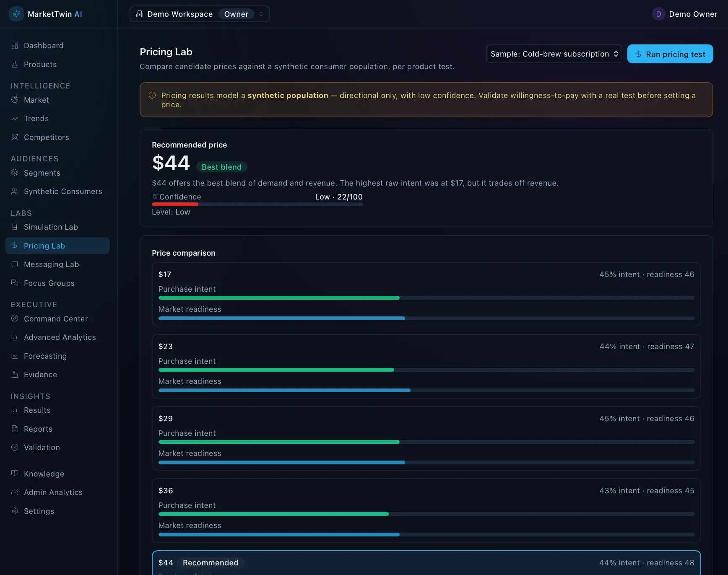Click the Competitors crossed-swords icon
Image resolution: width=728 pixels, height=575 pixels.
pos(15,137)
